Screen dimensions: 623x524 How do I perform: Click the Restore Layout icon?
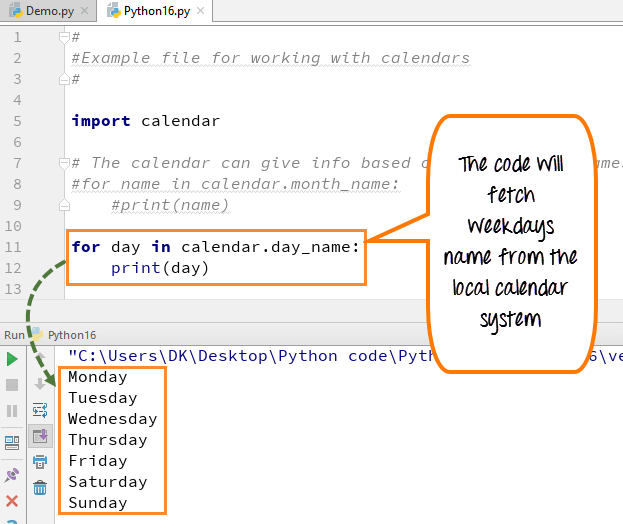coord(12,442)
